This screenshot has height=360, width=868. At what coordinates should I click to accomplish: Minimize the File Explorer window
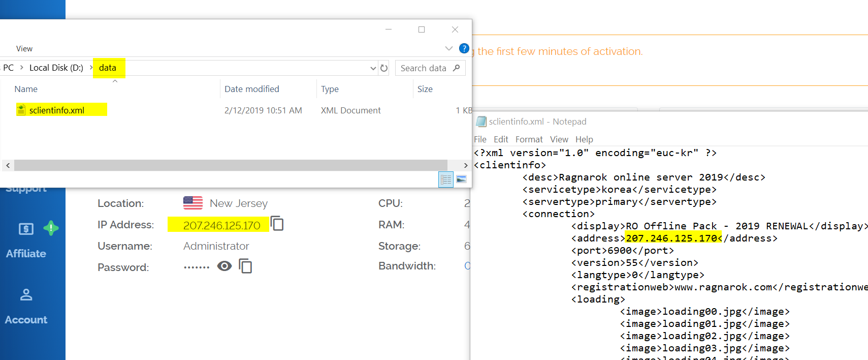(x=389, y=29)
